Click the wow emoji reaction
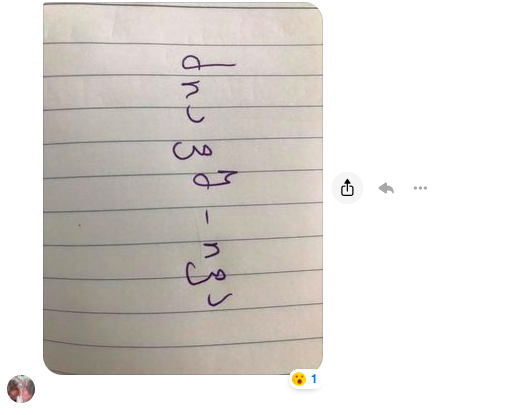521x415 pixels. pyautogui.click(x=299, y=379)
